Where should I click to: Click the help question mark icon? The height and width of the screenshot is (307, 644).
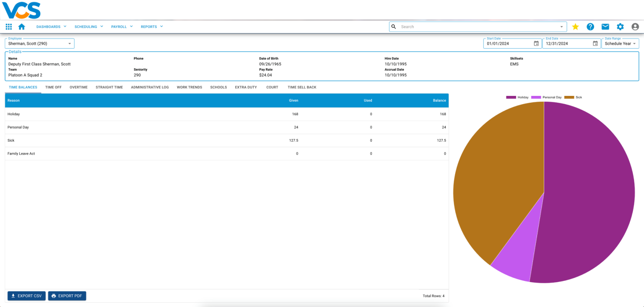[590, 26]
